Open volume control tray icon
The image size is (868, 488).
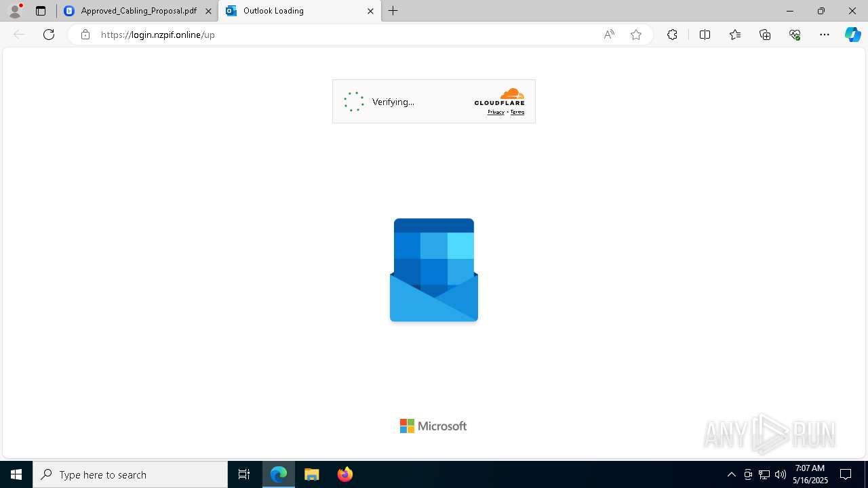click(x=781, y=474)
